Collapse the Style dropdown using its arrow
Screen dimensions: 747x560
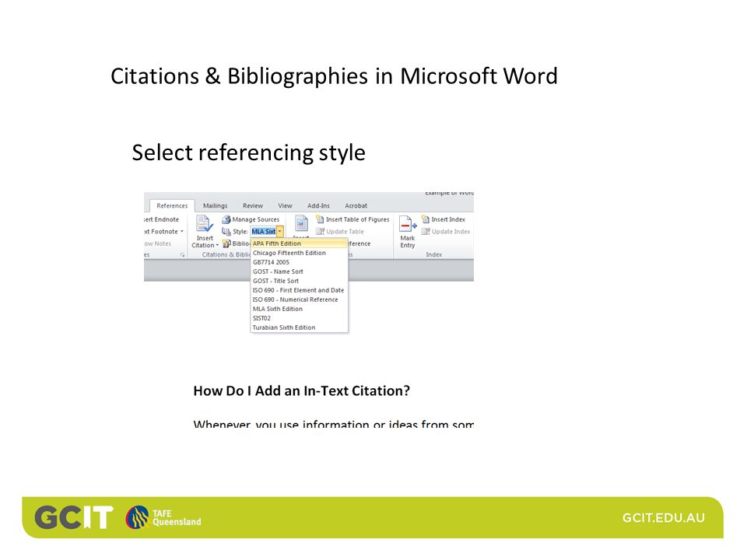pyautogui.click(x=279, y=232)
